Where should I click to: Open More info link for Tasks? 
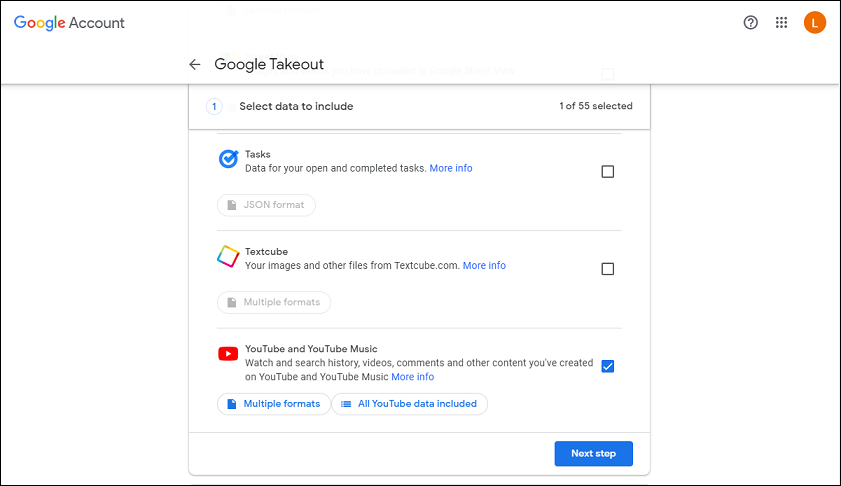[451, 168]
